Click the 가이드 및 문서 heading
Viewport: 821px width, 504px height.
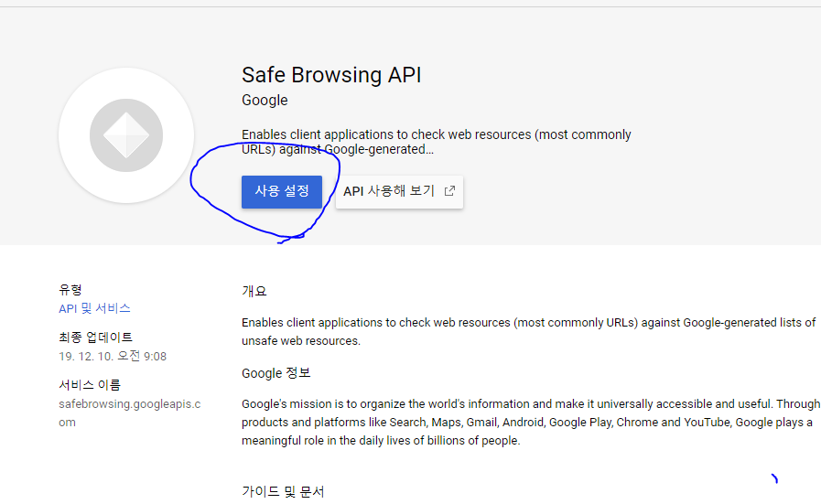283,491
